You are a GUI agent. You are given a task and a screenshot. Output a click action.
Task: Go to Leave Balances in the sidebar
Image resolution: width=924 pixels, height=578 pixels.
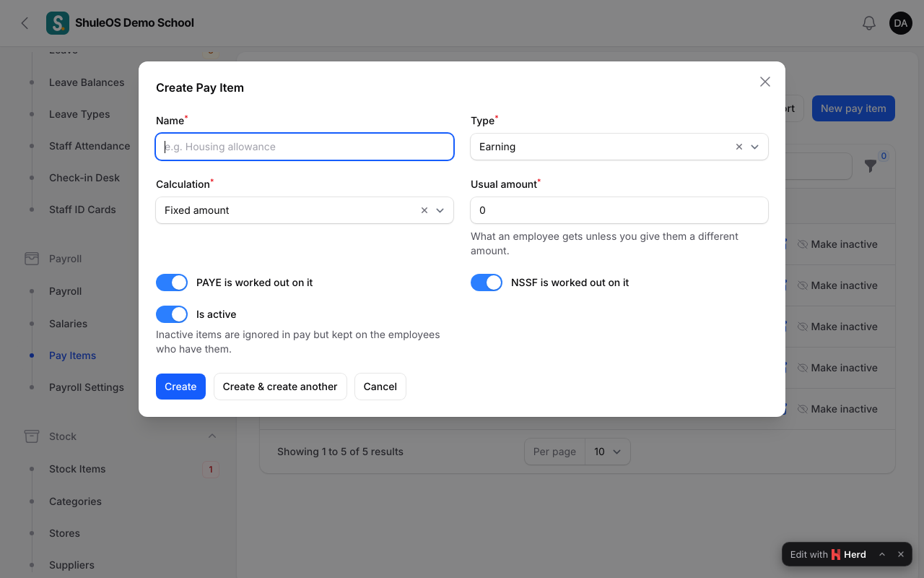click(87, 82)
